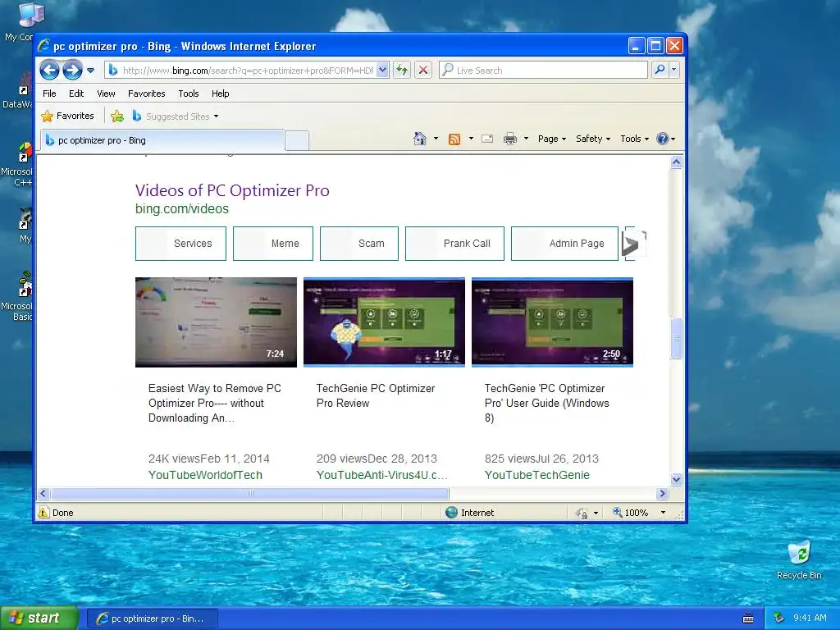Open a new blank tab
The width and height of the screenshot is (840, 630).
coord(297,141)
